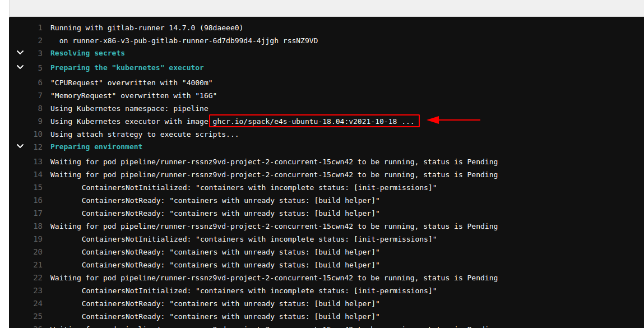This screenshot has height=328, width=644.
Task: Open line number 18 link
Action: [x=38, y=227]
